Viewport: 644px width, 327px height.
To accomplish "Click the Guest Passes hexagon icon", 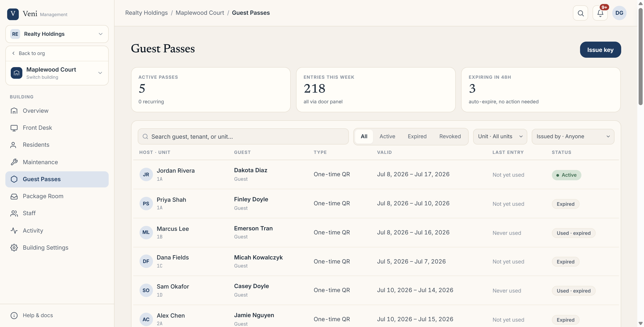I will [x=14, y=179].
